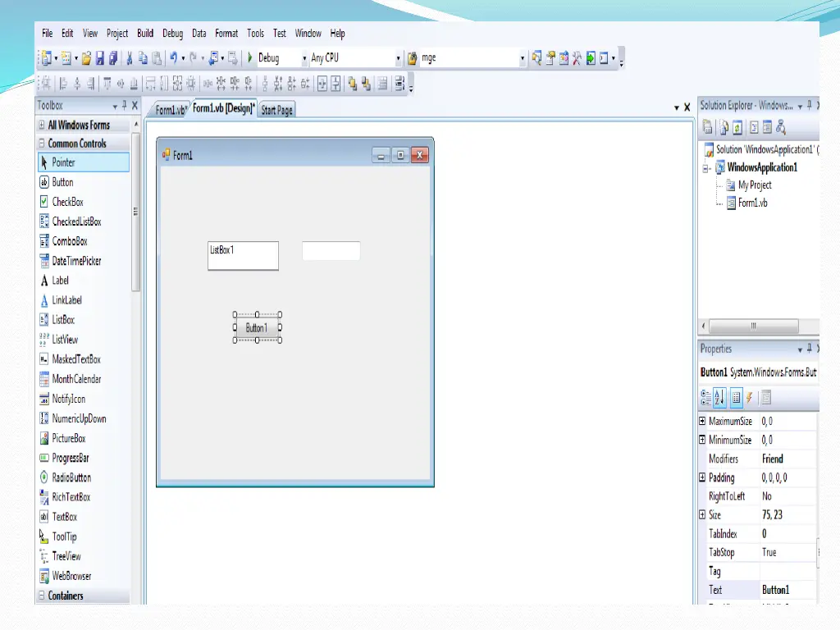The image size is (840, 630).
Task: Click the Toolbox icon with crossed tools
Action: (x=577, y=58)
